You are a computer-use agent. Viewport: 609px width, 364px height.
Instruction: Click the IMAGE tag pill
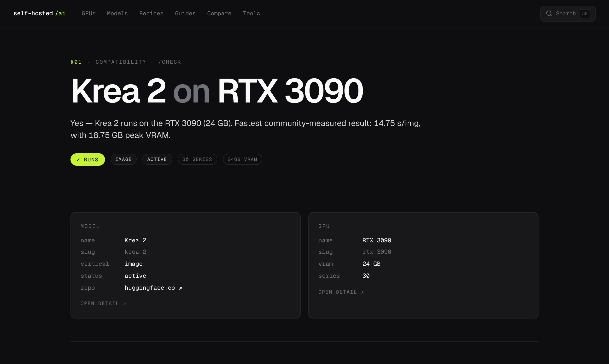click(123, 159)
